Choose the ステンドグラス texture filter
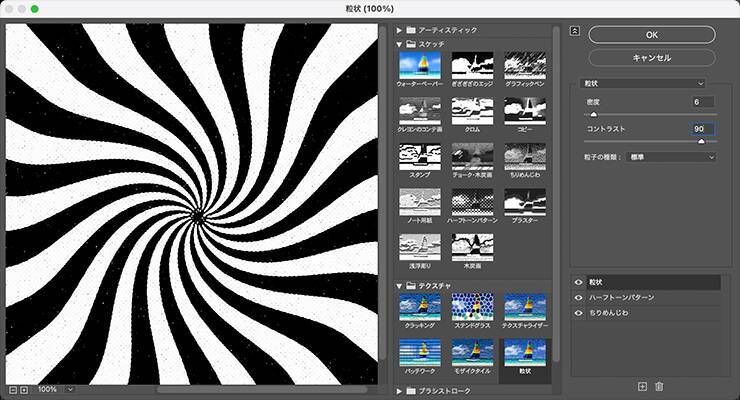Screen dimensions: 740x400 click(472, 310)
